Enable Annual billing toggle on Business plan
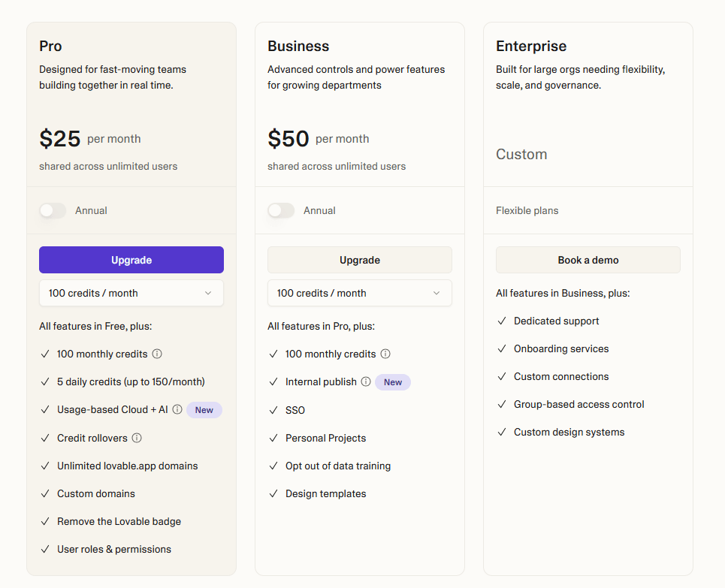Viewport: 725px width, 588px height. 281,211
